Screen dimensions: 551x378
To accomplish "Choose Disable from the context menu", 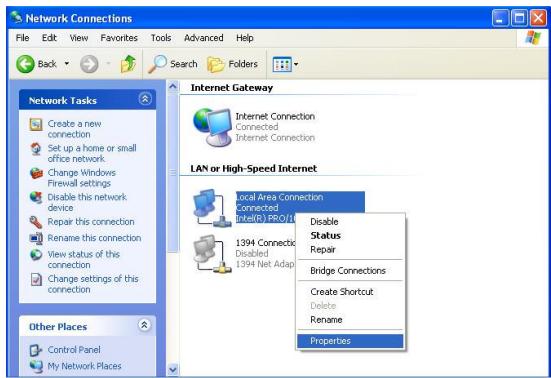I will (350, 222).
